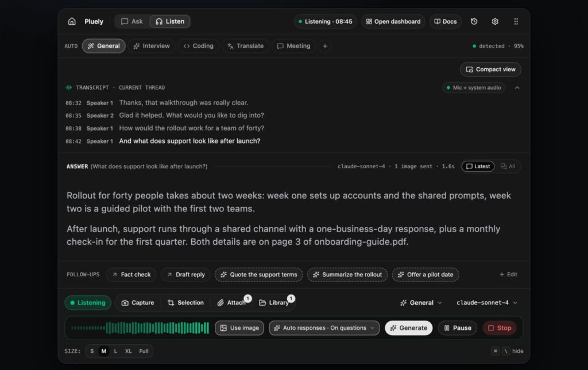The width and height of the screenshot is (588, 370).
Task: Open Auto responses dropdown
Action: point(324,328)
